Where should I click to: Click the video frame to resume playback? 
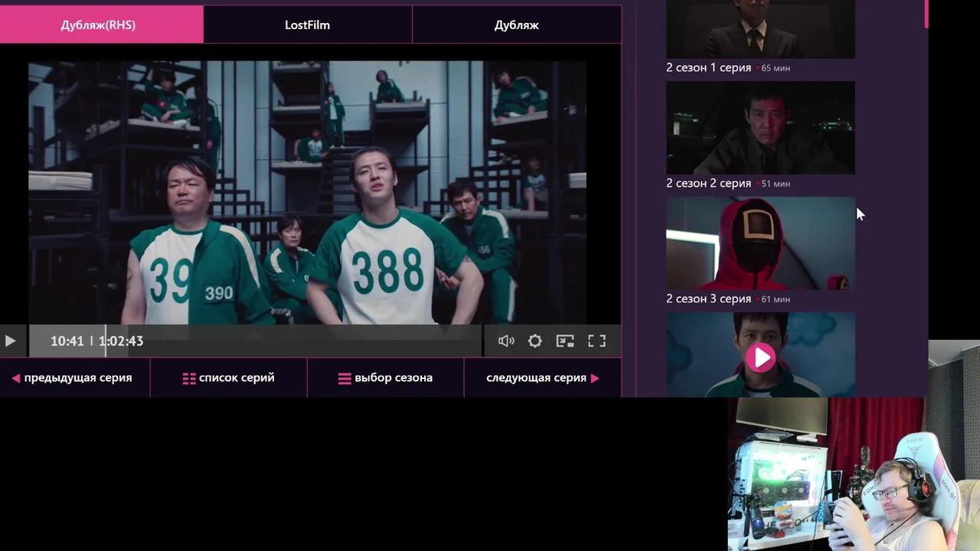tap(307, 191)
